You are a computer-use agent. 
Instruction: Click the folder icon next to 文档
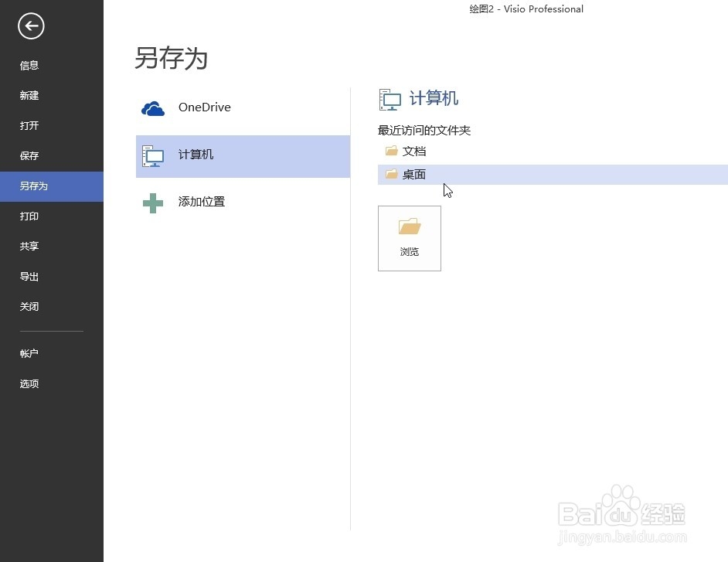click(391, 151)
